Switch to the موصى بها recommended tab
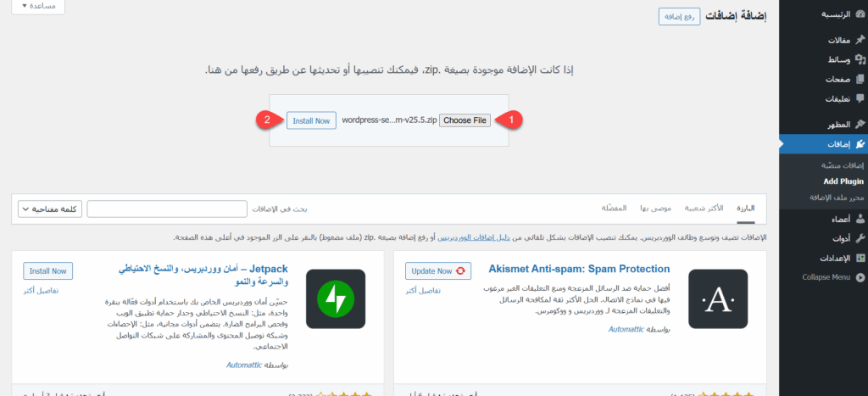This screenshot has height=396, width=868. (x=655, y=209)
